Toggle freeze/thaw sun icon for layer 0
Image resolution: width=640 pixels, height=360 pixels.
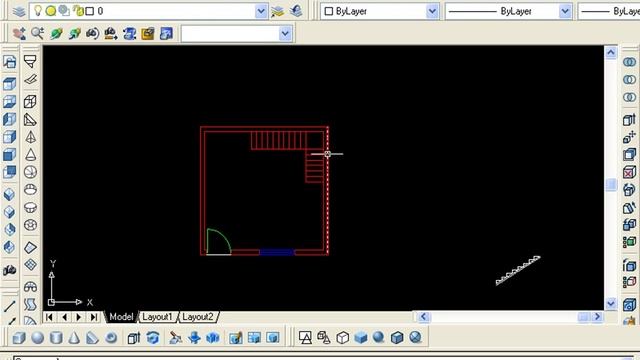[51, 11]
